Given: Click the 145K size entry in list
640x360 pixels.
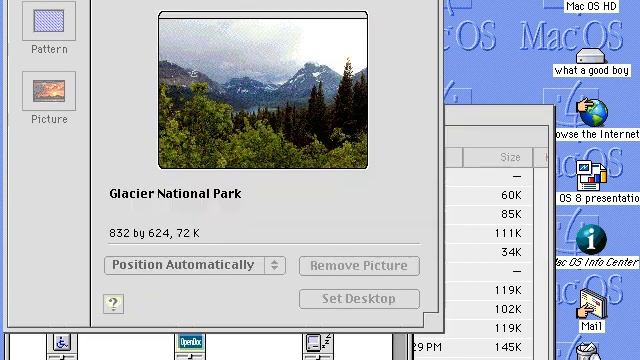Looking at the screenshot, I should coord(508,347).
